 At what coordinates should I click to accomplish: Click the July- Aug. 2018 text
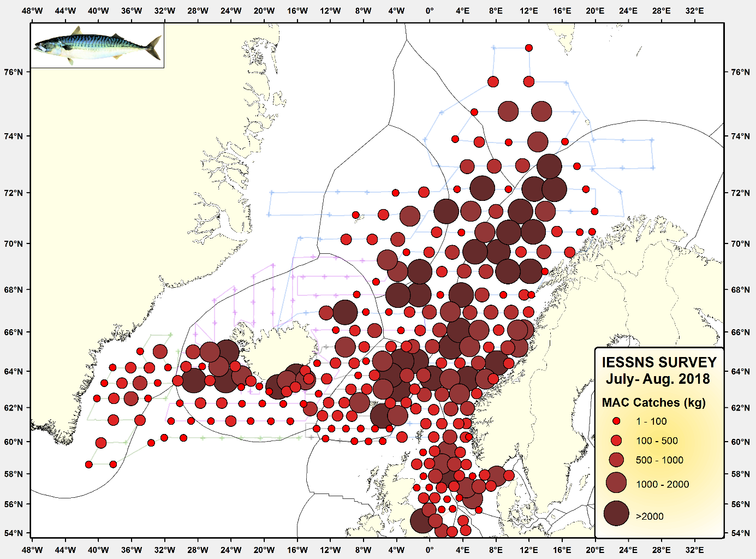(658, 379)
